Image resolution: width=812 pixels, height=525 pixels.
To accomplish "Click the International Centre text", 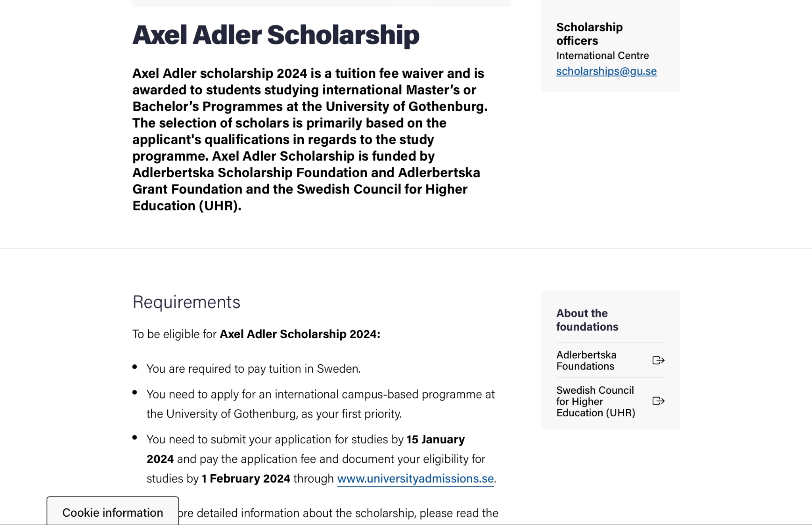I will click(602, 56).
